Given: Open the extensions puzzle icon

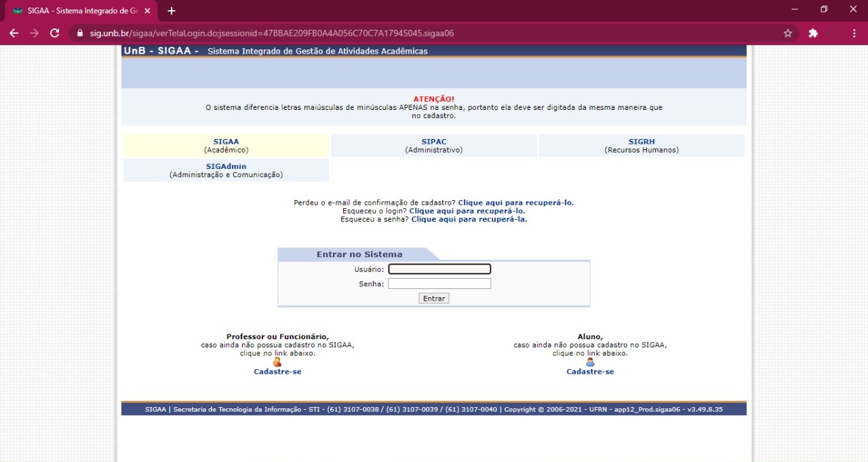Looking at the screenshot, I should click(813, 33).
